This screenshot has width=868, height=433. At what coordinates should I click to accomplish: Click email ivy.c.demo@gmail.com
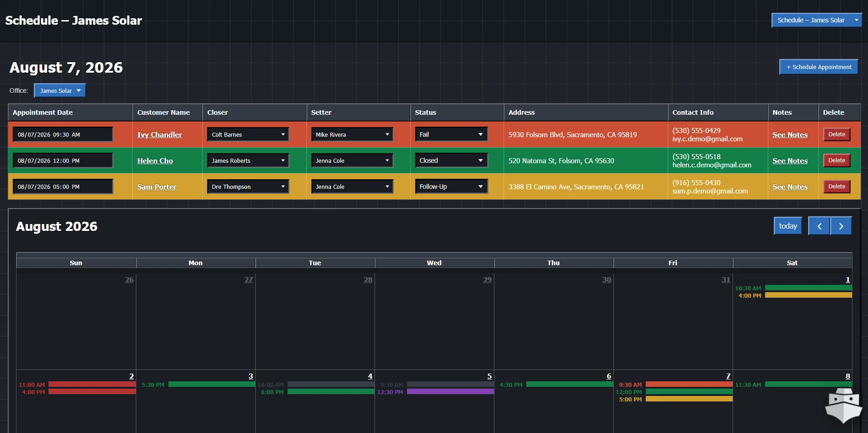pos(707,139)
